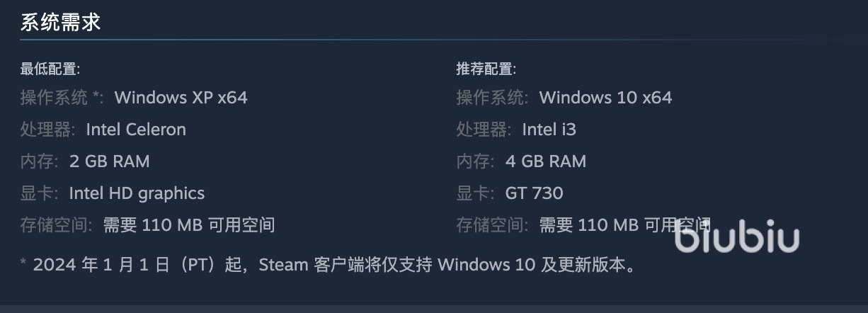Click the 存储空间 label under 最低配置
The height and width of the screenshot is (313, 868).
pos(55,226)
